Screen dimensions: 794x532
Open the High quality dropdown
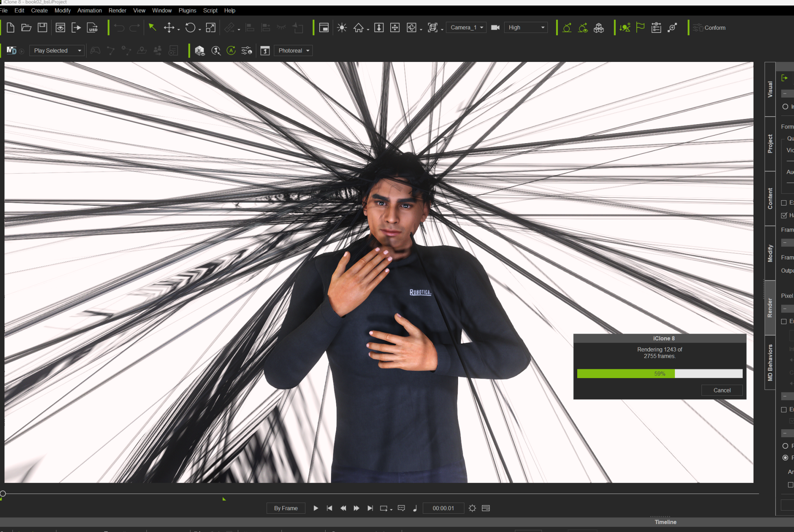pyautogui.click(x=526, y=27)
